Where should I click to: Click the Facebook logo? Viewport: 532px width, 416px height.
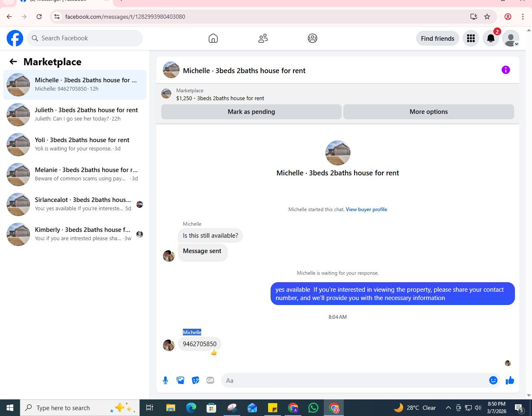[x=15, y=38]
